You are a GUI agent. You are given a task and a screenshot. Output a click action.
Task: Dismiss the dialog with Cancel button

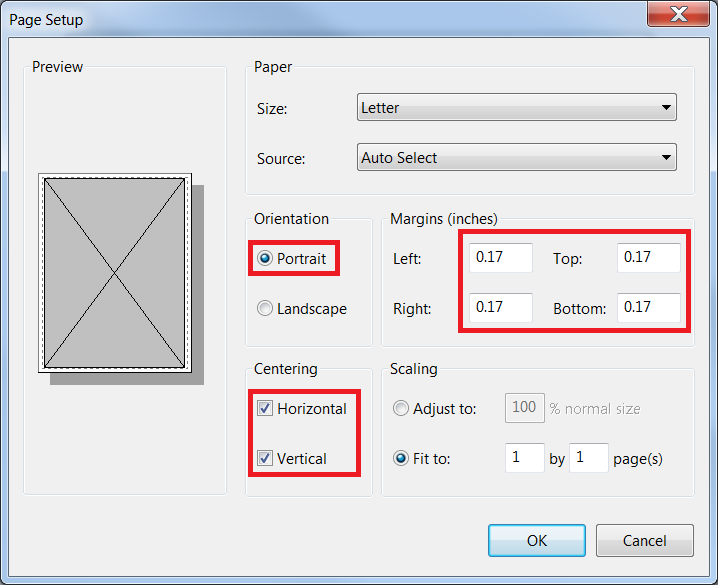pyautogui.click(x=645, y=541)
